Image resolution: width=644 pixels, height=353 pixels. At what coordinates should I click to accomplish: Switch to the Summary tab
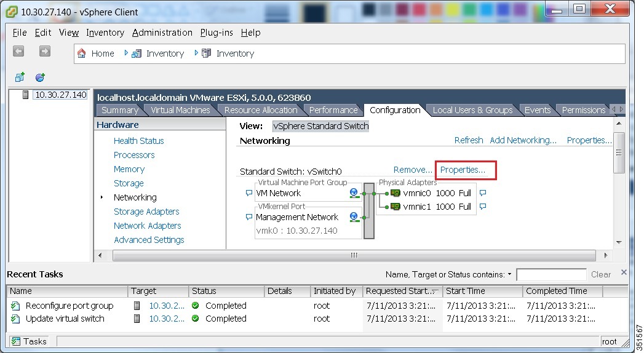pos(119,110)
